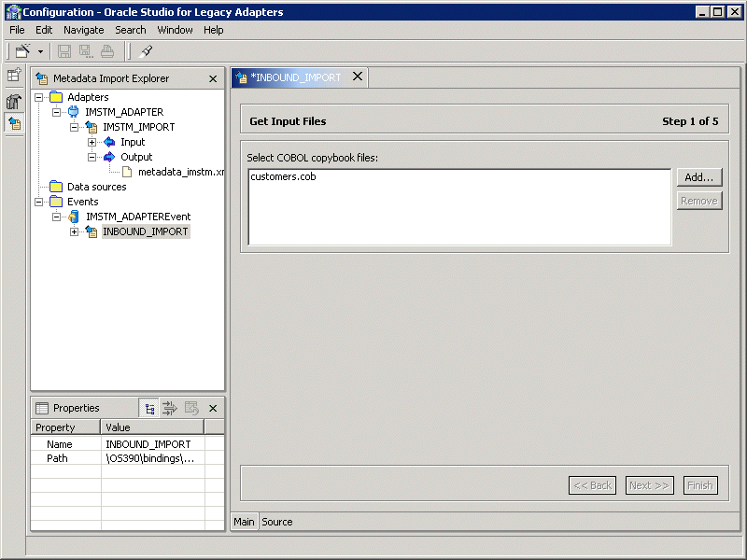
Task: Click the Metadata Import Explorer panel icon
Action: pyautogui.click(x=42, y=78)
